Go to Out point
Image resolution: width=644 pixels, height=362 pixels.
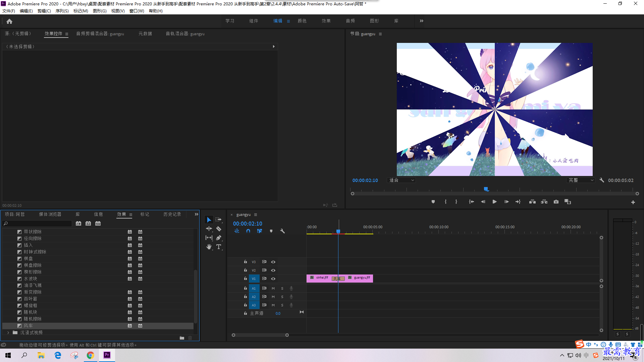coord(518,202)
